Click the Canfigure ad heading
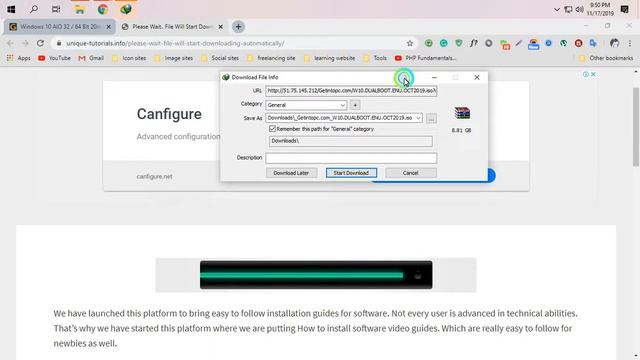640x360 pixels. click(x=169, y=114)
